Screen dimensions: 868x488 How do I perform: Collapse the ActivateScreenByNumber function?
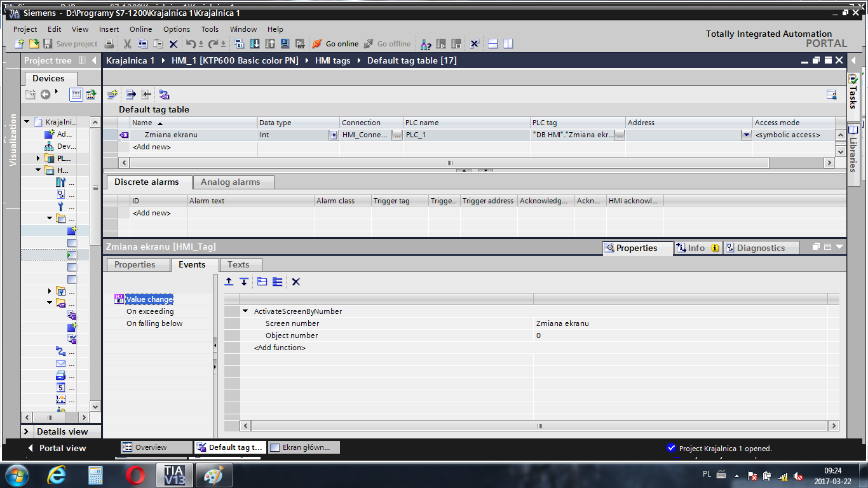click(x=245, y=311)
